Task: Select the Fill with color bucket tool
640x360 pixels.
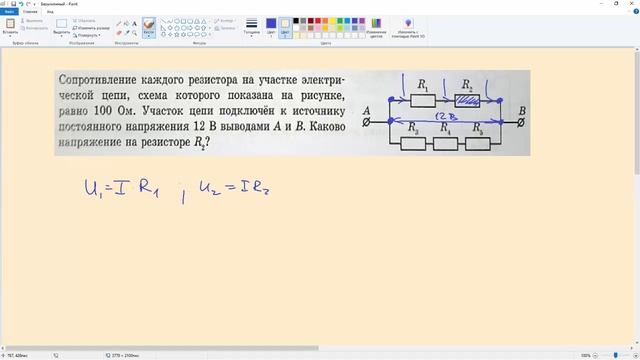Action: coord(127,24)
